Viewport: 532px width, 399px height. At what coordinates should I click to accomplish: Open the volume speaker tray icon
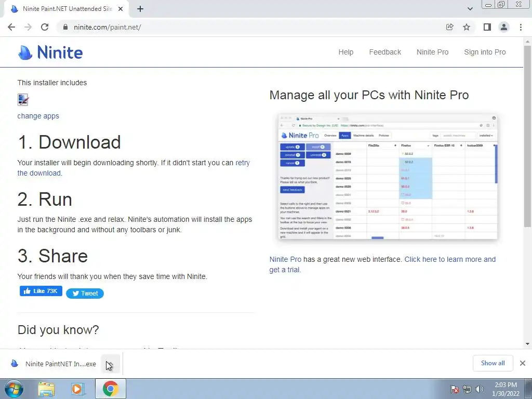480,389
